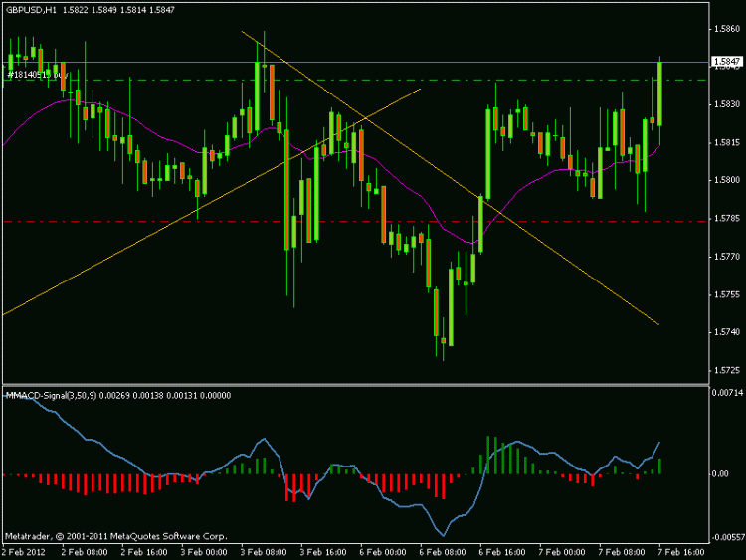
Task: Click the 1.5785 price axis label
Action: click(x=726, y=219)
